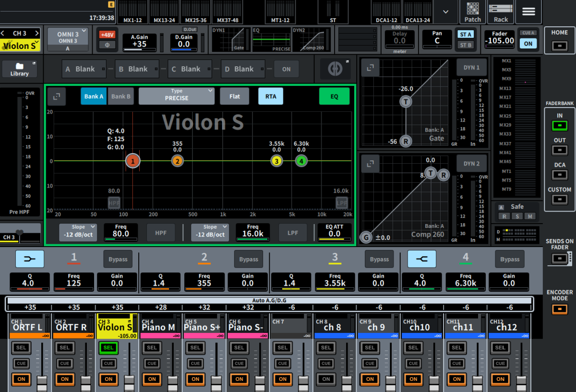Bypass EQ band 2
The width and height of the screenshot is (576, 392).
pyautogui.click(x=248, y=259)
